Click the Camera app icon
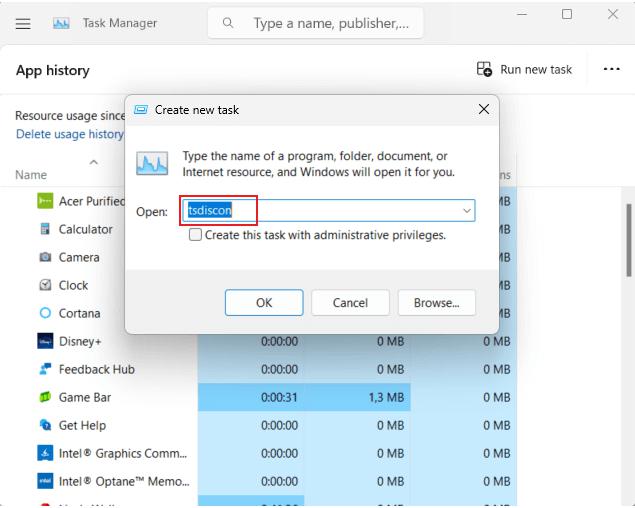Image resolution: width=635 pixels, height=508 pixels. 45,257
